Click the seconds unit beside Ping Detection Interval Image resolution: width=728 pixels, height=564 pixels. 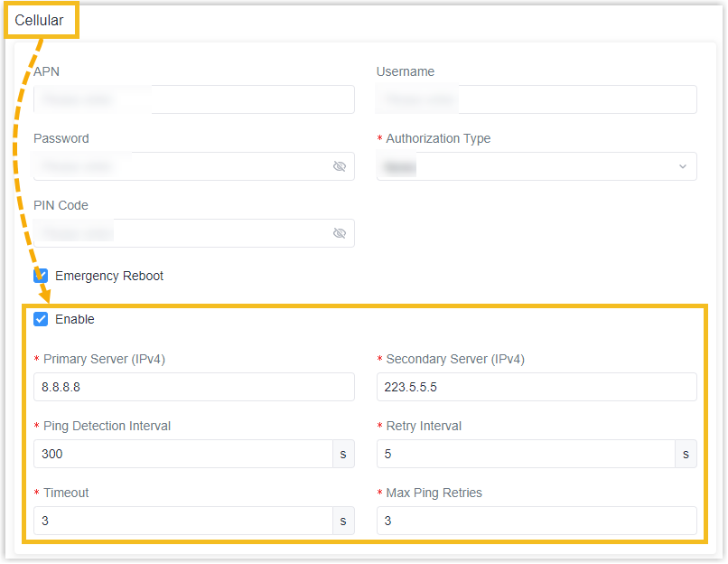343,454
